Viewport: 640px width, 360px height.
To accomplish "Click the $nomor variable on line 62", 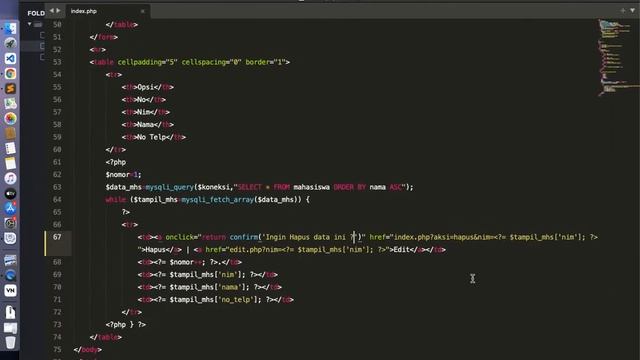I will point(118,175).
